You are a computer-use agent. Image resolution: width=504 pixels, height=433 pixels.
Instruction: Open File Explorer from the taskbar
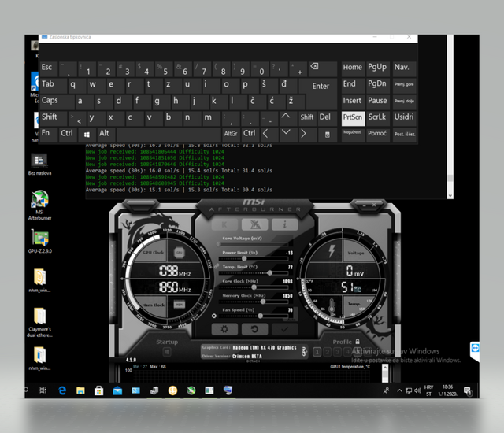(x=80, y=390)
